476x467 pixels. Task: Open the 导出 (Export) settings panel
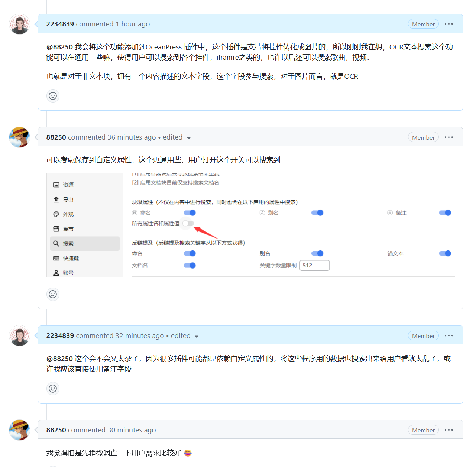[68, 199]
